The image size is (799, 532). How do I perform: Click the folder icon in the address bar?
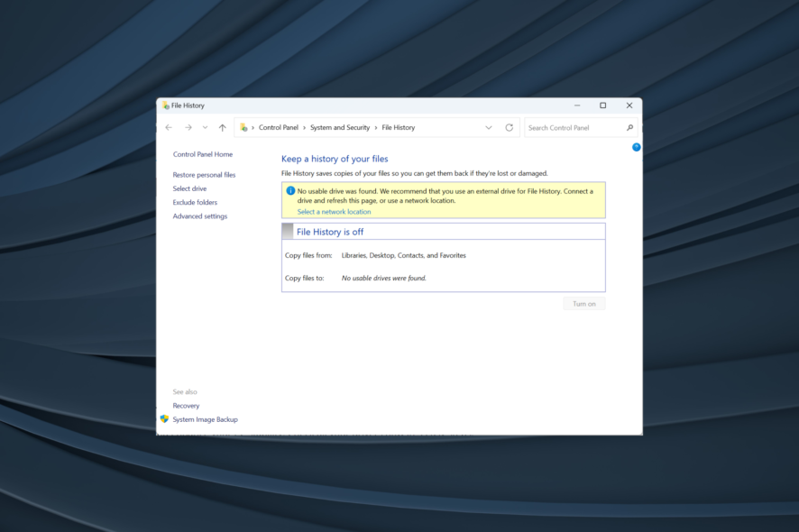point(242,127)
